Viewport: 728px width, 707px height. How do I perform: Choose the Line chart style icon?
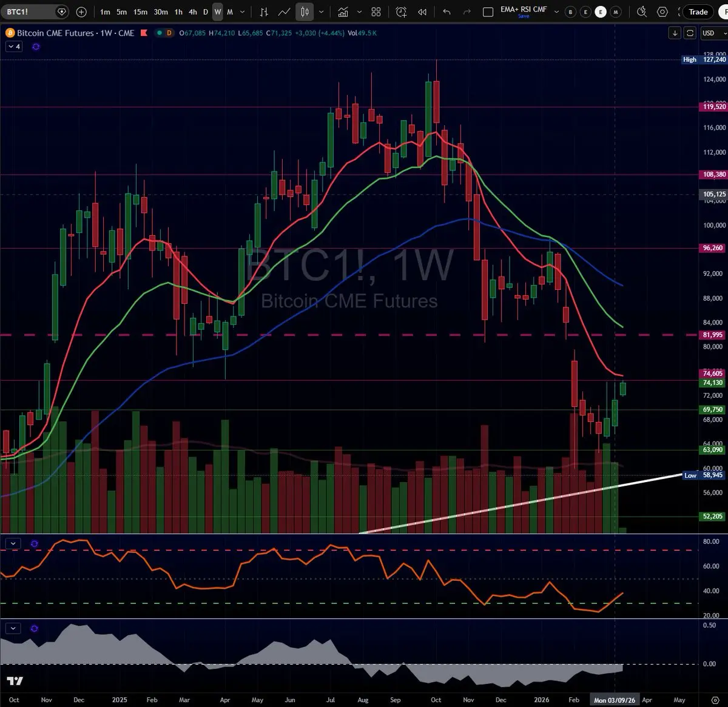point(284,12)
